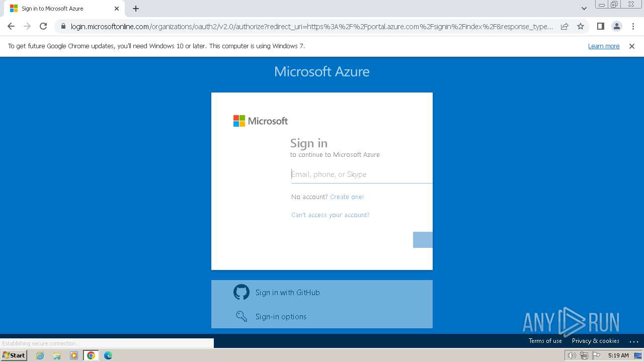The image size is (644, 362).
Task: Open Learn more link in update banner
Action: click(x=604, y=46)
